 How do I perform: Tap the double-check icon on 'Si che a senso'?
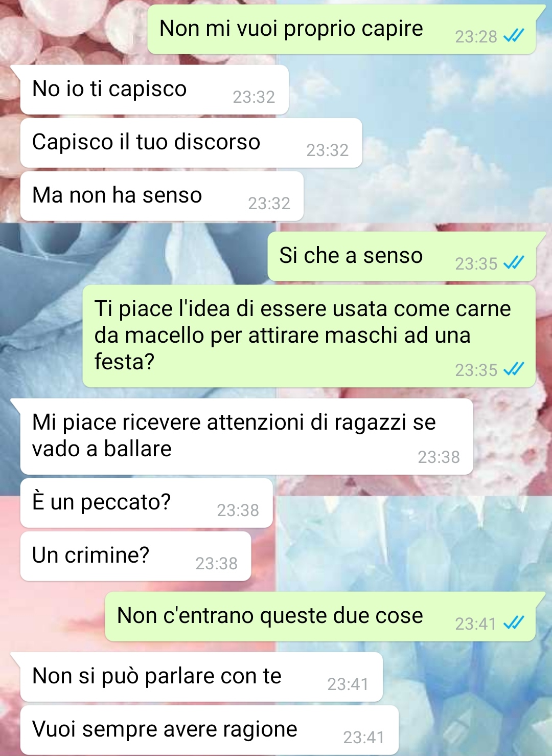tap(514, 263)
